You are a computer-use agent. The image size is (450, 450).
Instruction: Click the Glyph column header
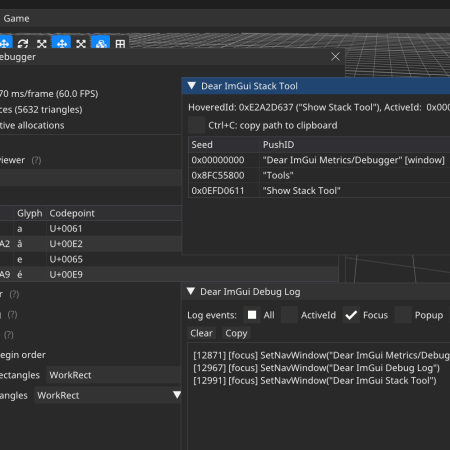point(30,213)
